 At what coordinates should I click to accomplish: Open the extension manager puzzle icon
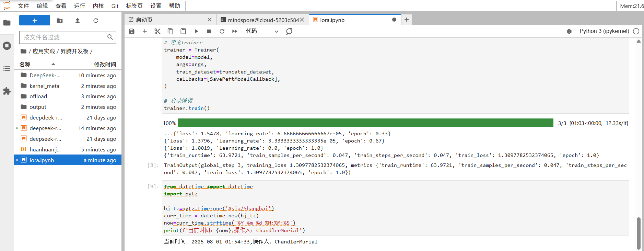[7, 91]
